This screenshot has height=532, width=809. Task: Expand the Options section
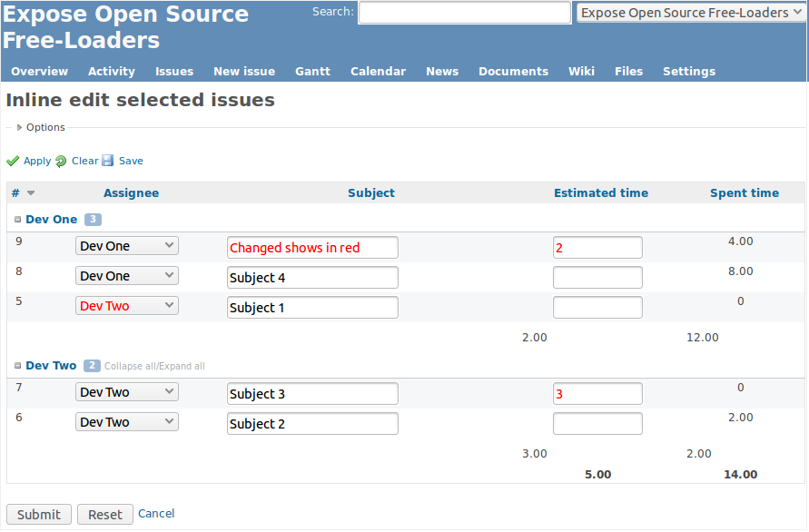click(x=19, y=127)
